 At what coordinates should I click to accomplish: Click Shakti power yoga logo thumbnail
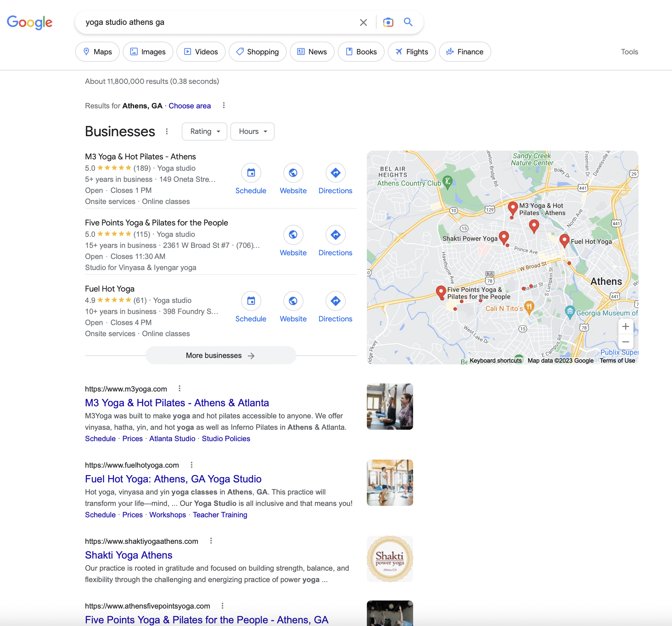click(x=389, y=559)
